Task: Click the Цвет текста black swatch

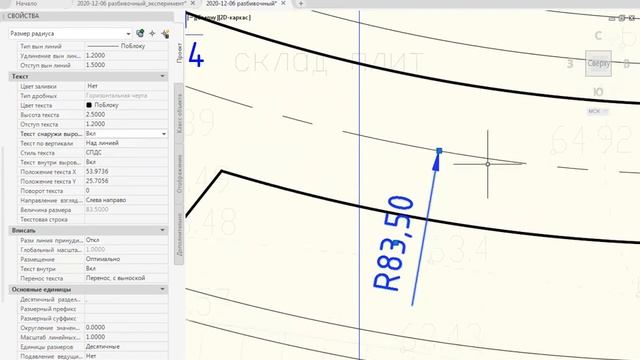Action: (x=89, y=105)
